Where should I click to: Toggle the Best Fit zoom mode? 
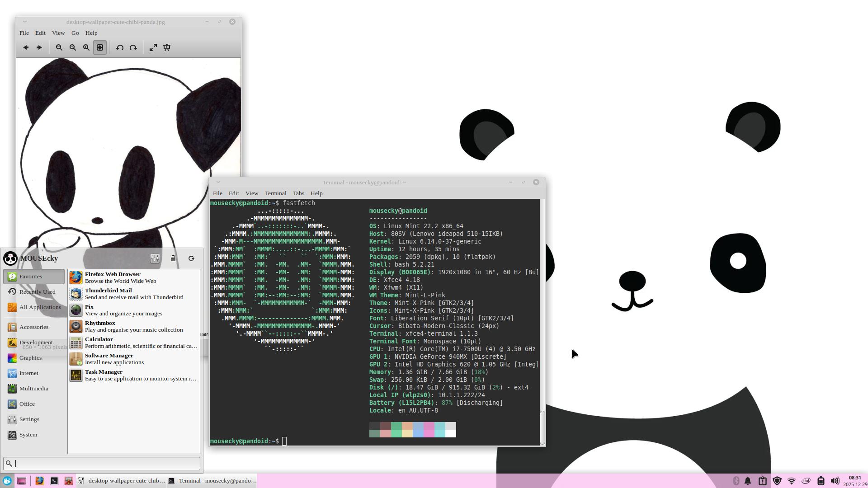pyautogui.click(x=100, y=47)
